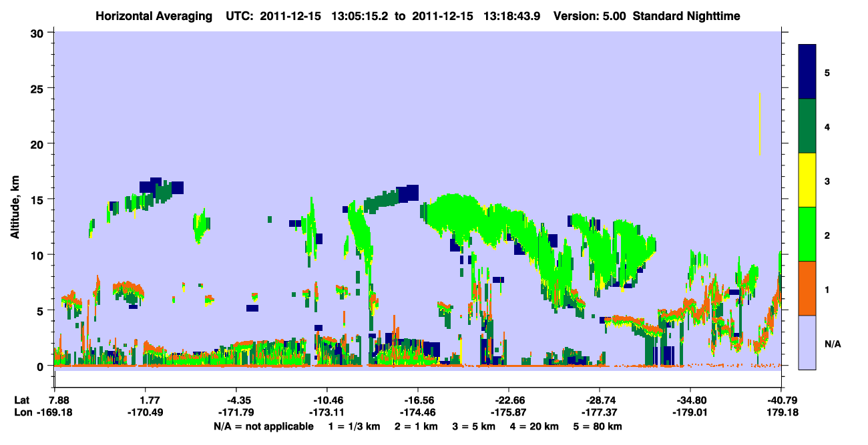Image resolution: width=868 pixels, height=445 pixels.
Task: Click longitude value '-177.37'
Action: click(599, 412)
